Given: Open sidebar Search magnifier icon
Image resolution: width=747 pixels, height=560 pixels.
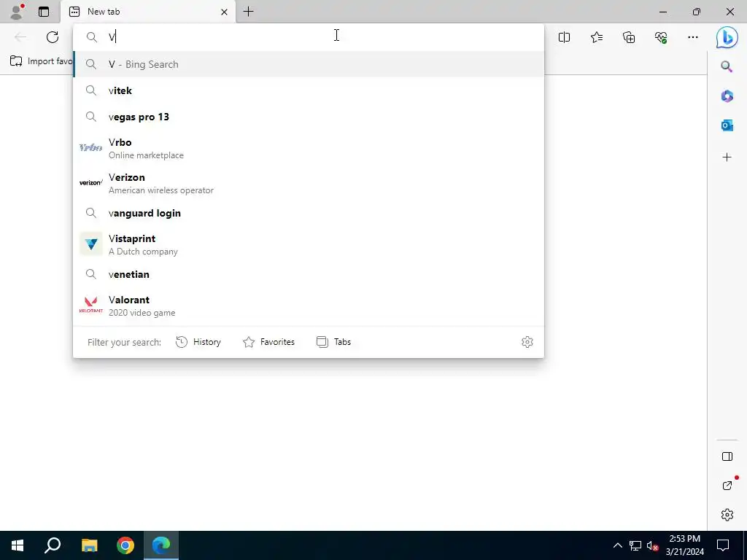Looking at the screenshot, I should pos(727,66).
